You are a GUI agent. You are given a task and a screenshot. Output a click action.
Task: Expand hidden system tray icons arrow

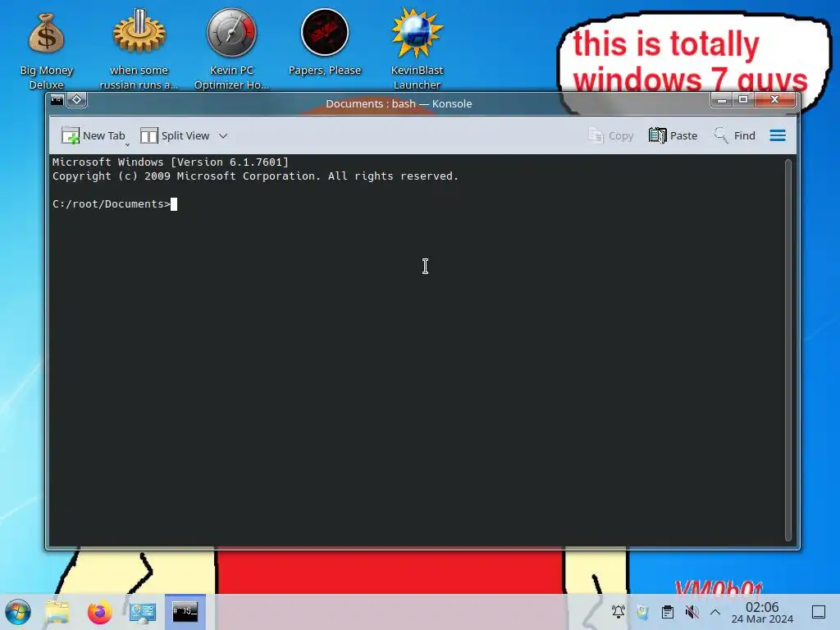[715, 612]
